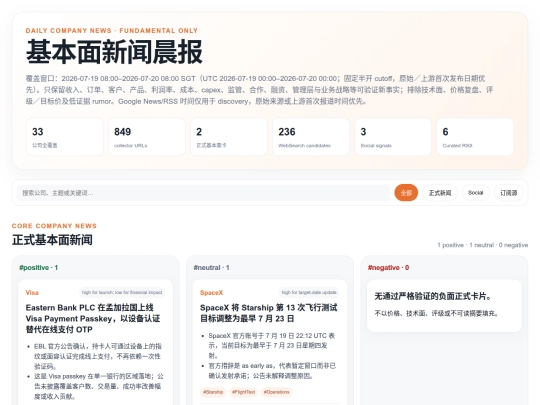This screenshot has width=540, height=405.
Task: Click the 无通过严格验证的负面正式卡片 empty notice
Action: [444, 305]
